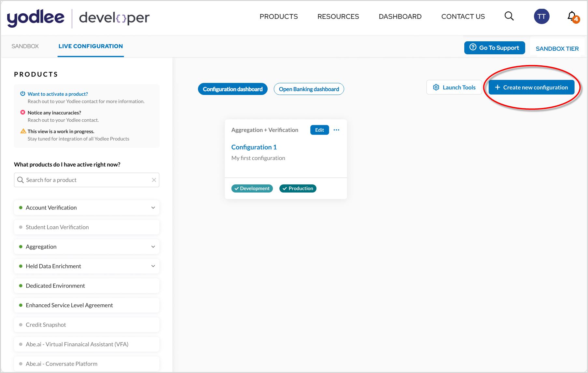Open the Configuration 1 link
The image size is (588, 373).
click(x=254, y=147)
